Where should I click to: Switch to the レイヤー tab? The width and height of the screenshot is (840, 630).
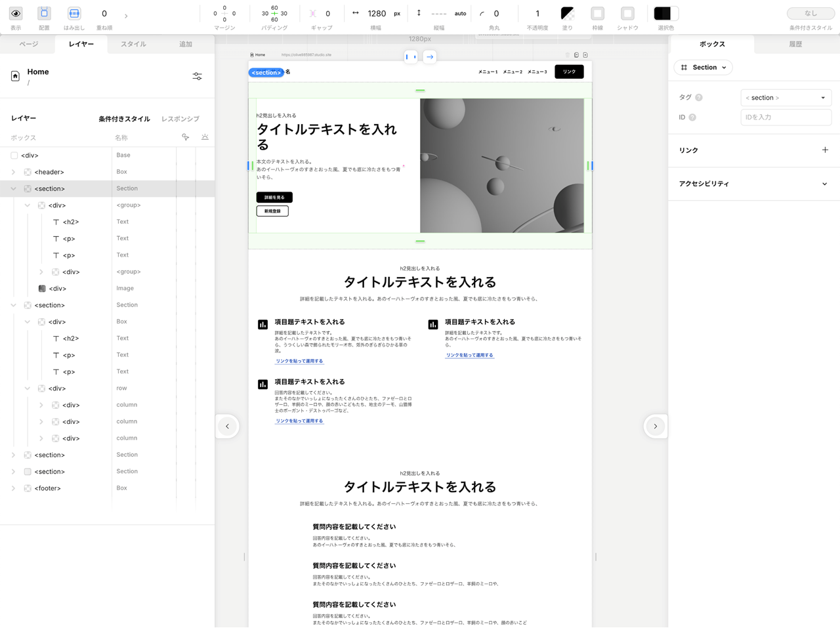pyautogui.click(x=81, y=44)
